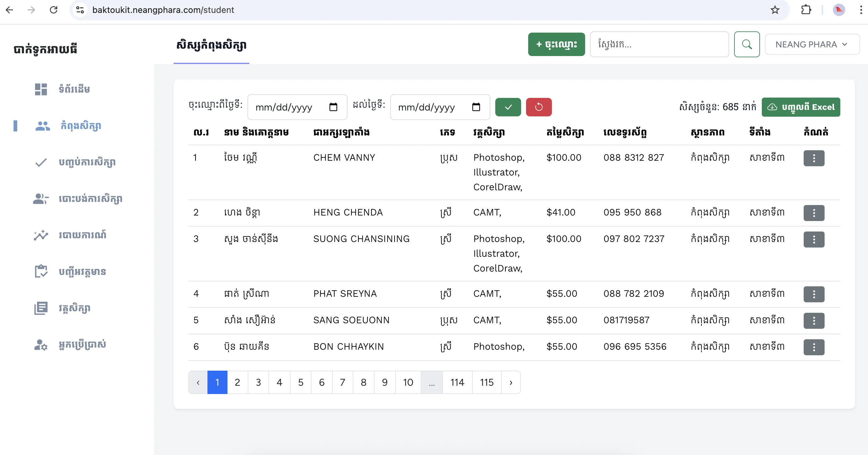Bookmark this page with star icon

(x=775, y=10)
